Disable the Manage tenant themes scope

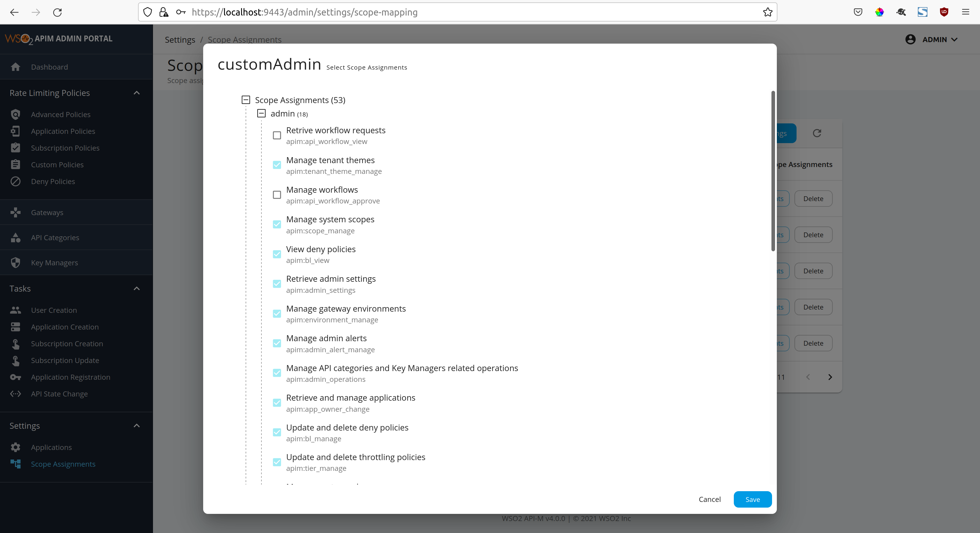click(x=277, y=165)
